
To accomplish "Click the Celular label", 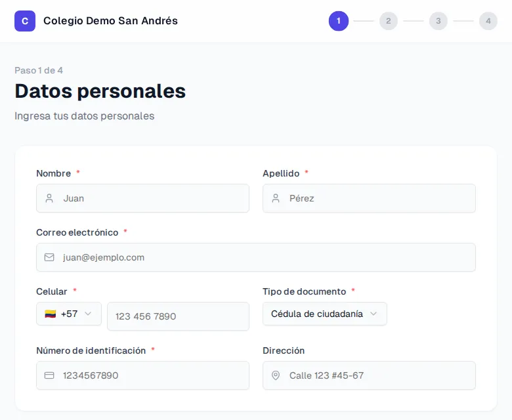I will 52,291.
